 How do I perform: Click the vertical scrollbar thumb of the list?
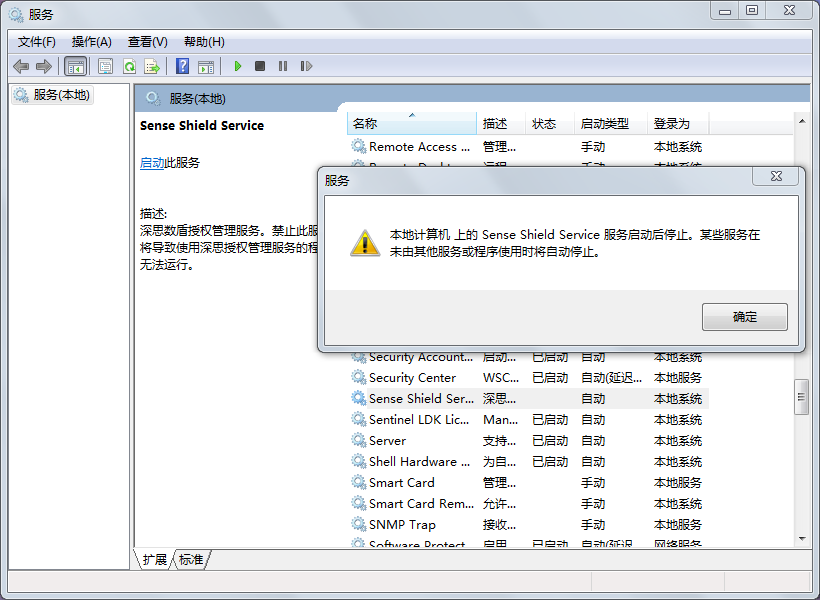tap(801, 397)
